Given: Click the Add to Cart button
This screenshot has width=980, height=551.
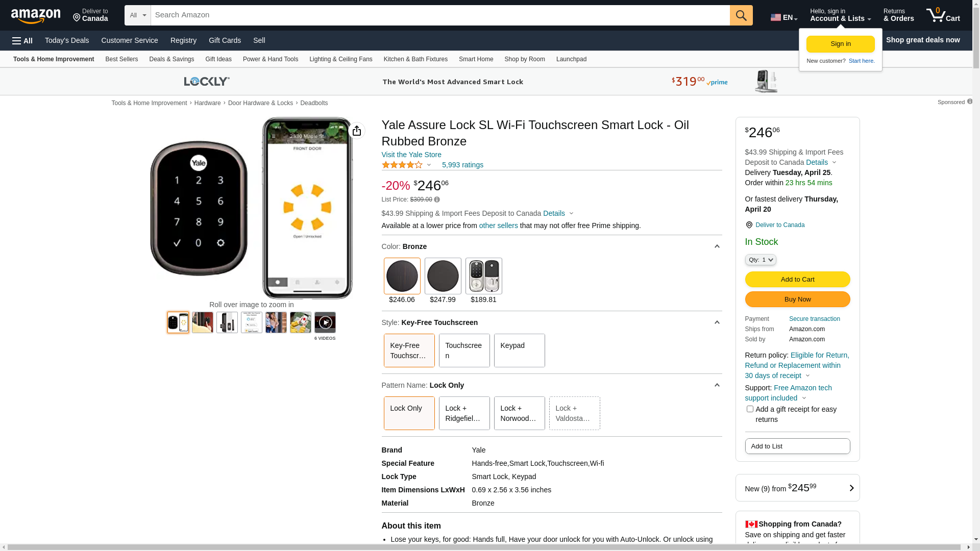Looking at the screenshot, I should point(797,279).
